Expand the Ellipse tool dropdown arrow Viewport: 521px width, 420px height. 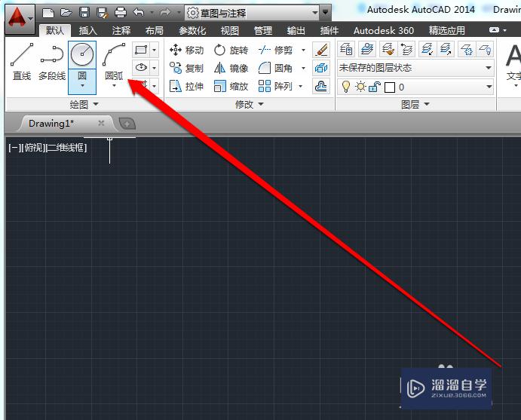[x=154, y=68]
